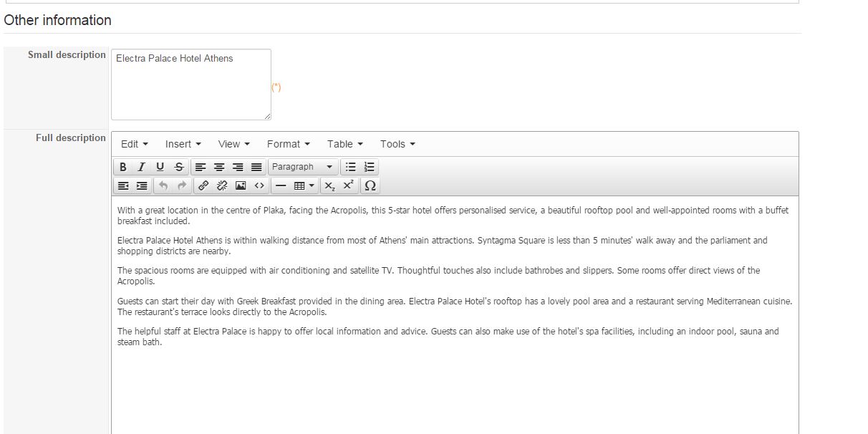Open the table insert dropdown

click(x=304, y=185)
